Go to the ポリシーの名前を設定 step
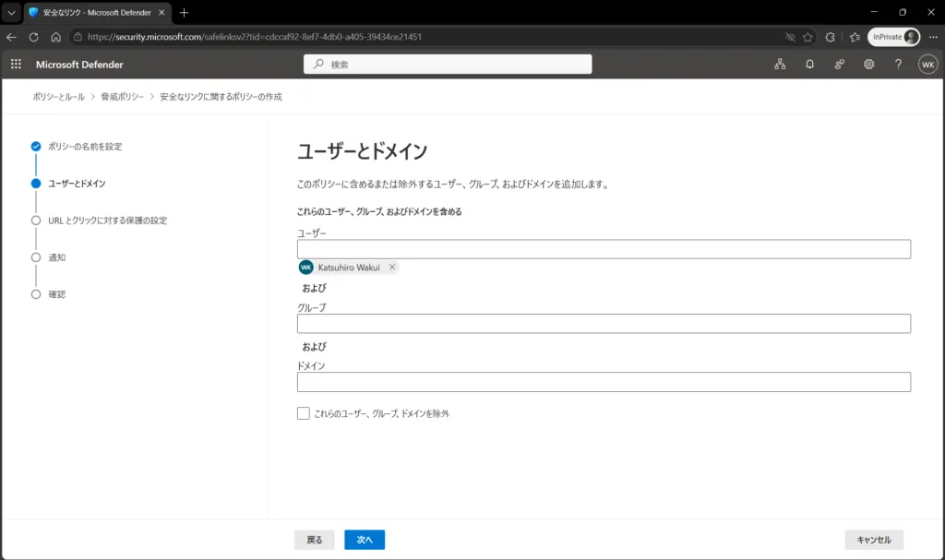Image resolution: width=945 pixels, height=560 pixels. coord(85,147)
